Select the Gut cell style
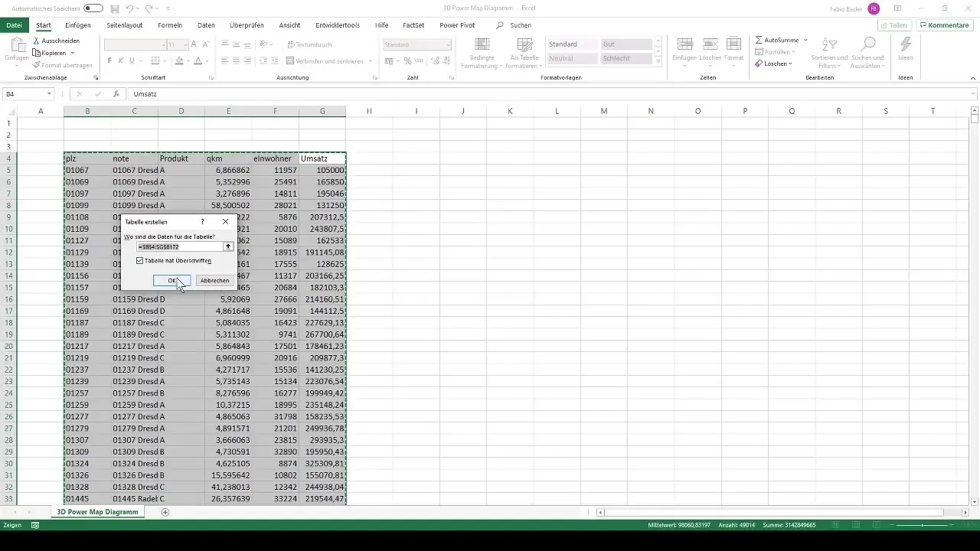 [626, 44]
